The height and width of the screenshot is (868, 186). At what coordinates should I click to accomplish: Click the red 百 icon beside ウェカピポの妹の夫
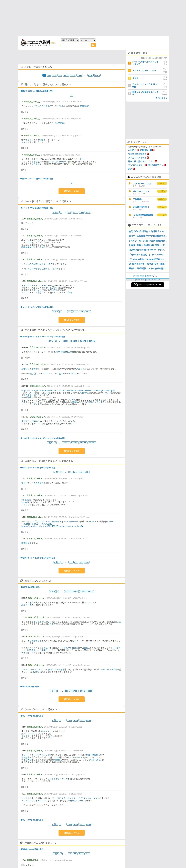pyautogui.click(x=148, y=154)
